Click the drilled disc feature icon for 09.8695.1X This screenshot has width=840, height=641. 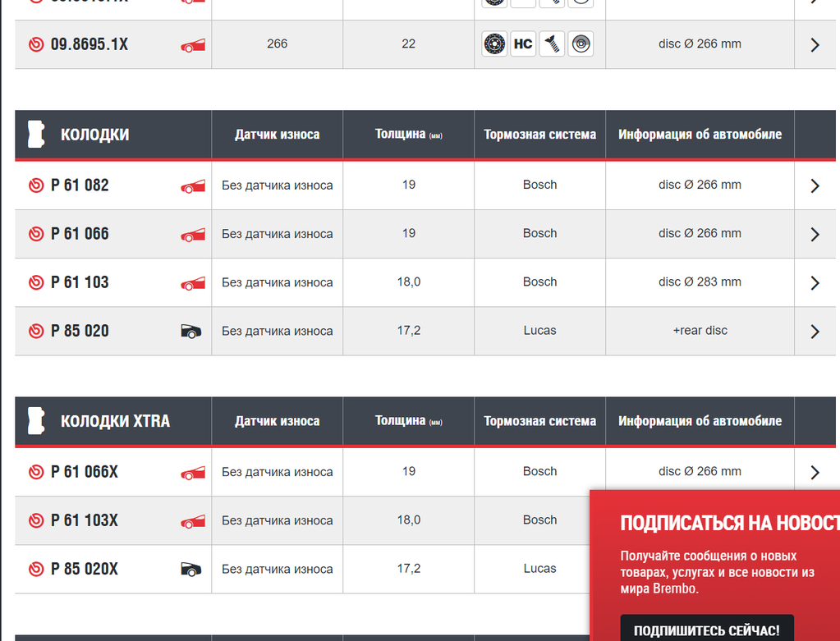pos(494,44)
